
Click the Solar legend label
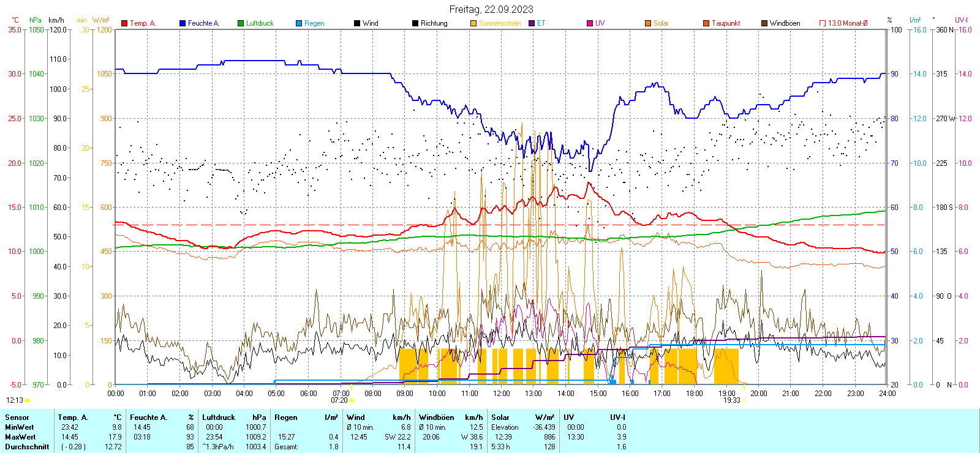pyautogui.click(x=661, y=23)
